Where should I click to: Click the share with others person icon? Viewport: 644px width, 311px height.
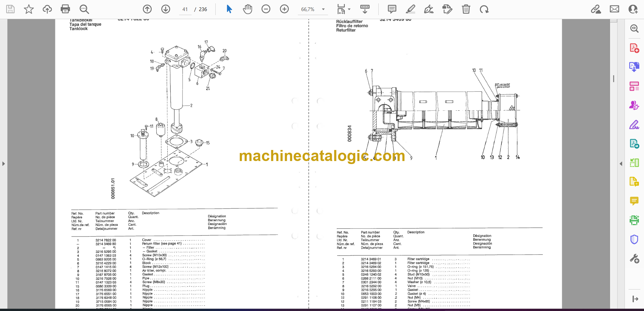[x=633, y=9]
